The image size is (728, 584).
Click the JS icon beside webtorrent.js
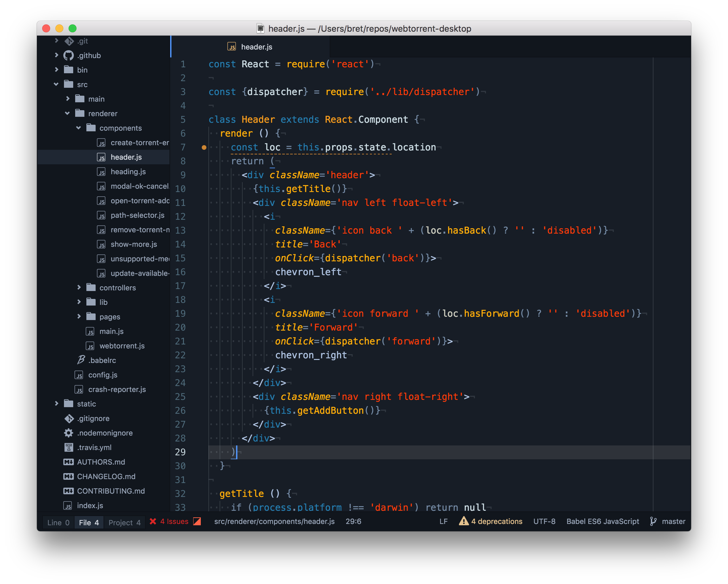90,346
